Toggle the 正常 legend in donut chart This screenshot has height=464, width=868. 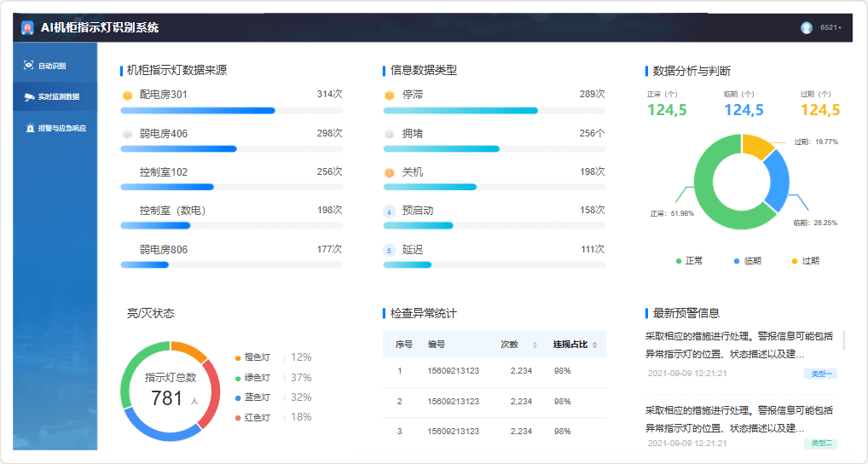[689, 261]
